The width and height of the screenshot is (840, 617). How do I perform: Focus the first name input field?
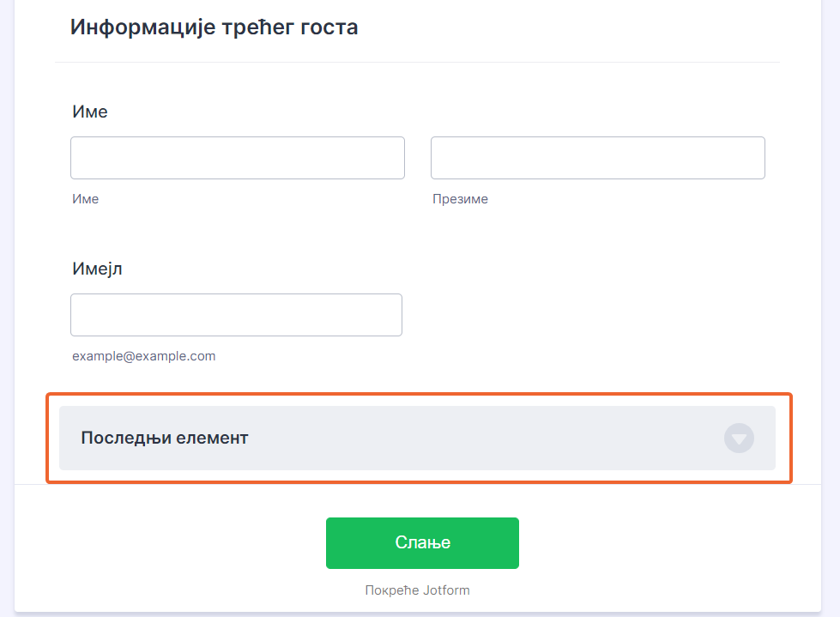click(237, 158)
